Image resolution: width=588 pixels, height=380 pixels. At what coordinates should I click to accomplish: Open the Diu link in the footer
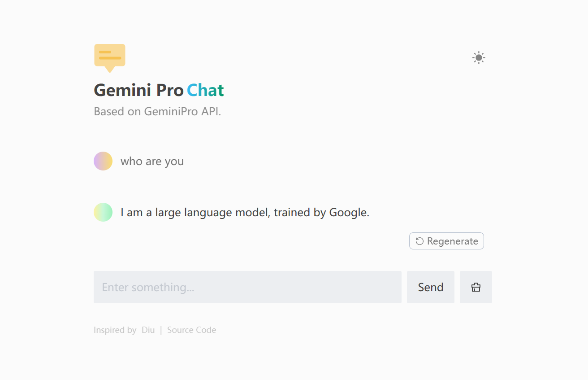[148, 330]
